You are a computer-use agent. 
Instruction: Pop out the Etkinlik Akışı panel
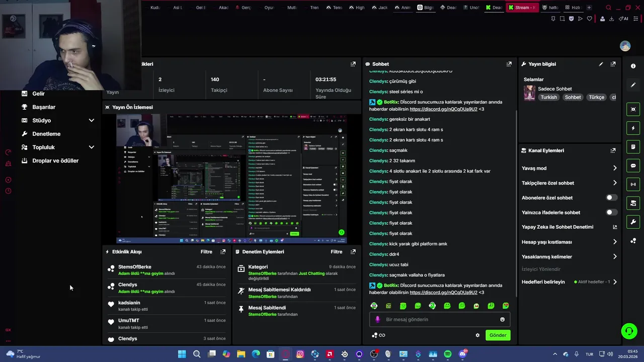point(223,252)
